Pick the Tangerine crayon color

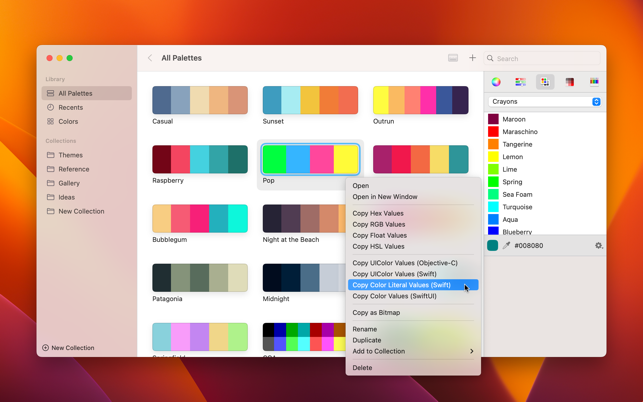[517, 144]
